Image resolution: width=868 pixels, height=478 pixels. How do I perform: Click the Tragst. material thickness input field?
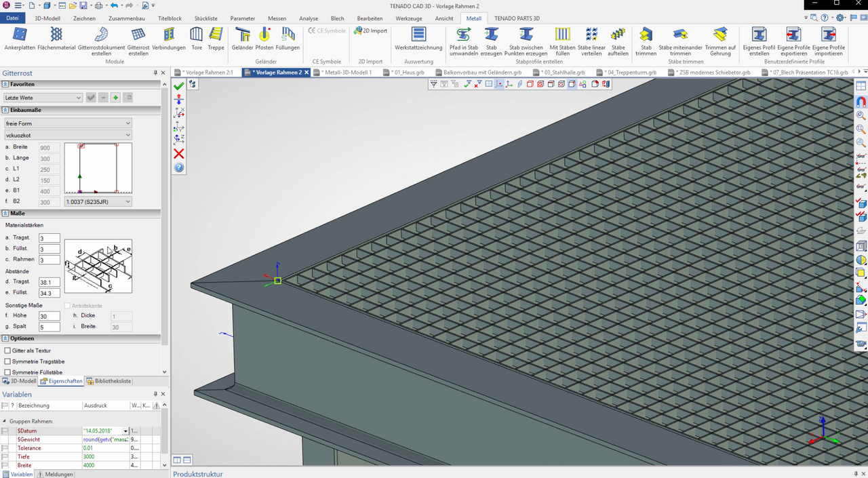click(x=50, y=239)
